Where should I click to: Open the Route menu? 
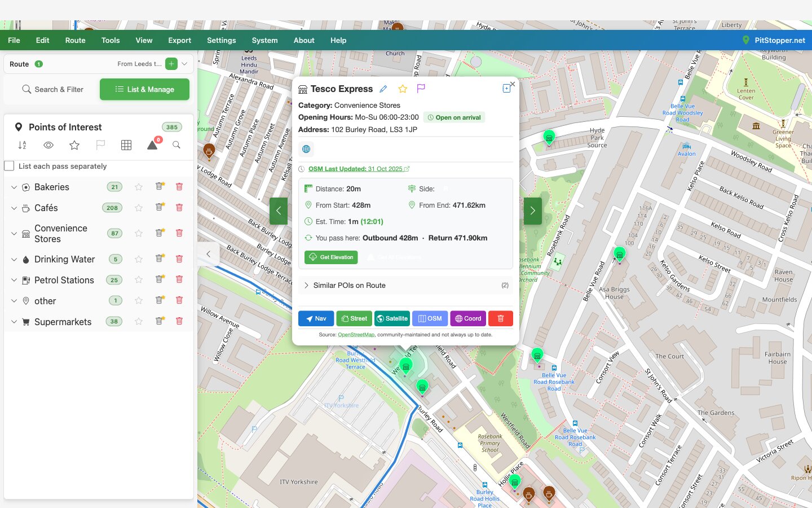pos(75,40)
